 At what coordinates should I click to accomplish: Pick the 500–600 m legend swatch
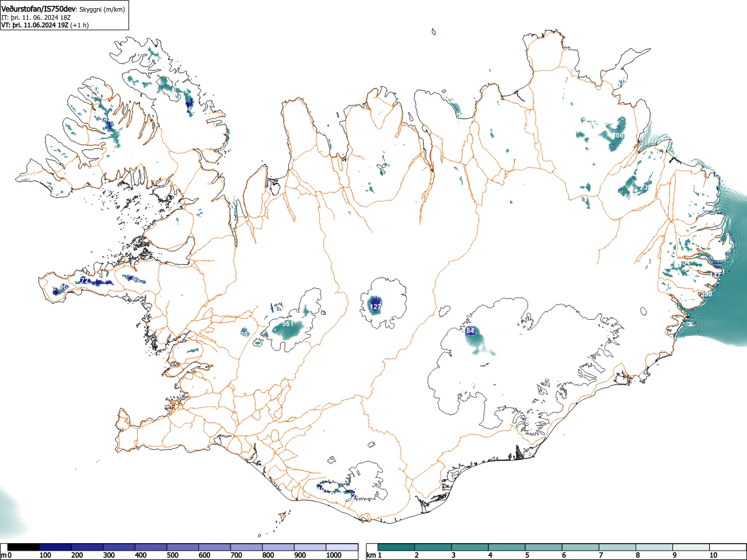coord(183,547)
